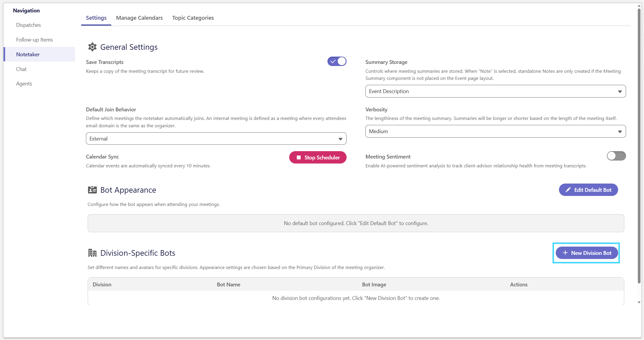Click the General Settings heading text
This screenshot has width=644, height=340.
coord(129,47)
